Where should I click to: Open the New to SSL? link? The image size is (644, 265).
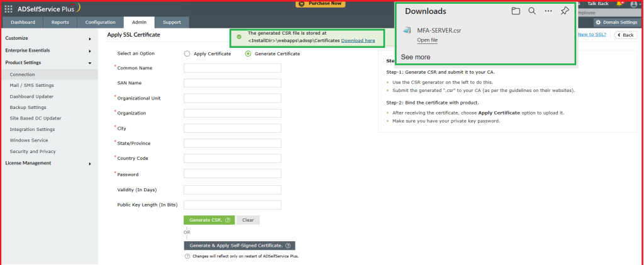coord(592,35)
